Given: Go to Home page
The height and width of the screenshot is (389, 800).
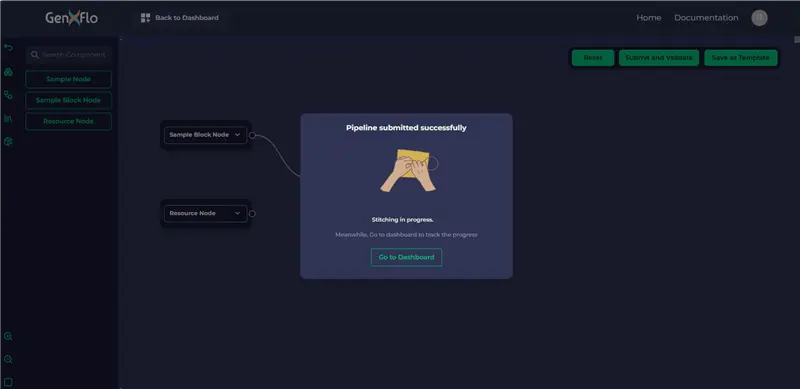Looking at the screenshot, I should coord(648,18).
